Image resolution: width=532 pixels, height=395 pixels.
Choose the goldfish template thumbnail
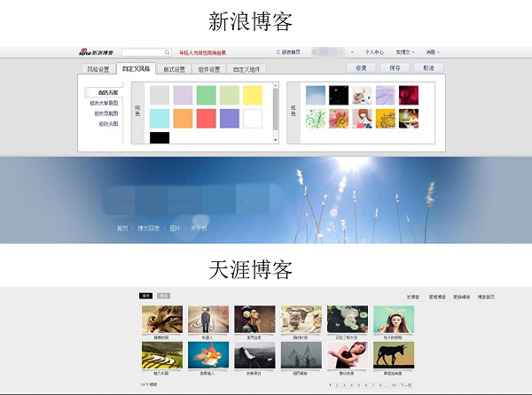(x=208, y=355)
